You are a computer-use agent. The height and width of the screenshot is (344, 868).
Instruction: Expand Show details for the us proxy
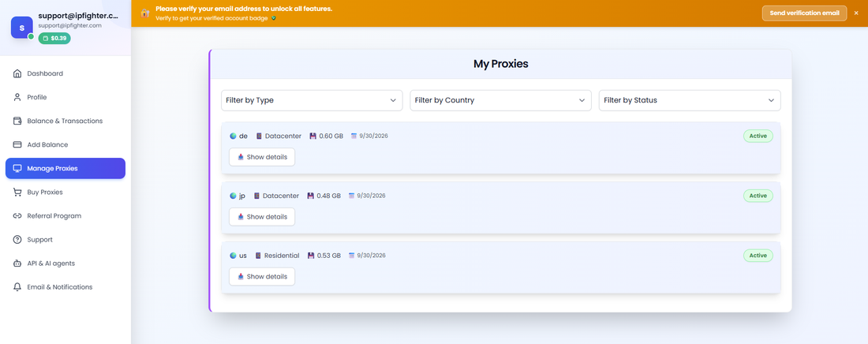(x=262, y=276)
